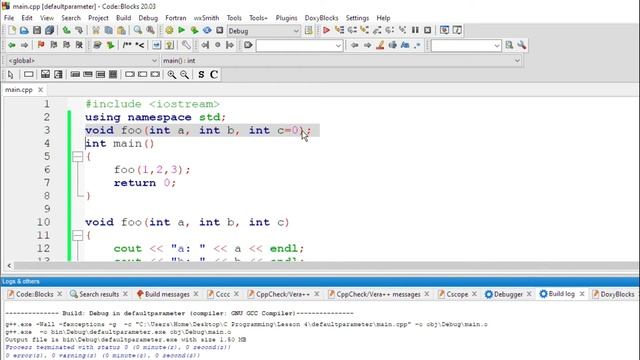Switch to the CppCheck/Vera++ messages tab
Screen dimensions: 640x360
[378, 294]
